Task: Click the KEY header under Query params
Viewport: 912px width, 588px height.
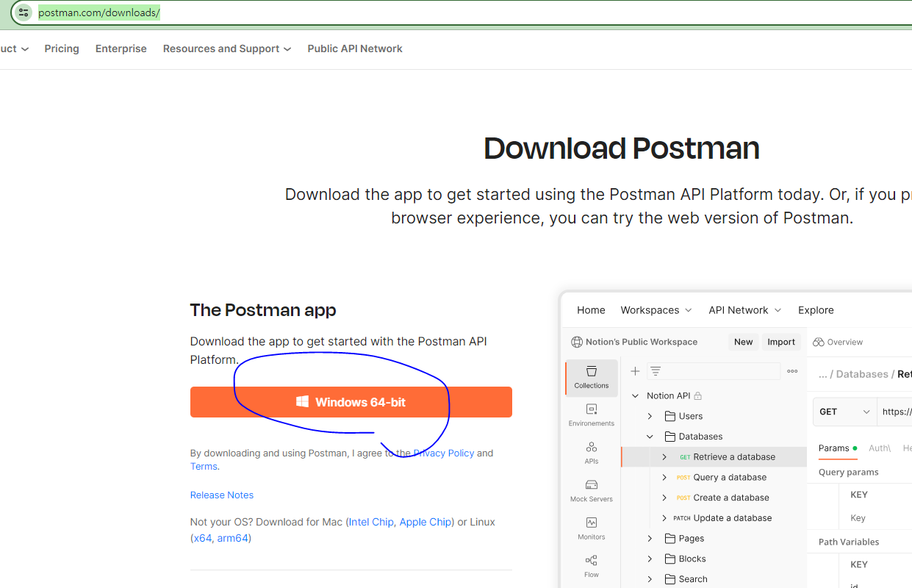Action: [859, 495]
